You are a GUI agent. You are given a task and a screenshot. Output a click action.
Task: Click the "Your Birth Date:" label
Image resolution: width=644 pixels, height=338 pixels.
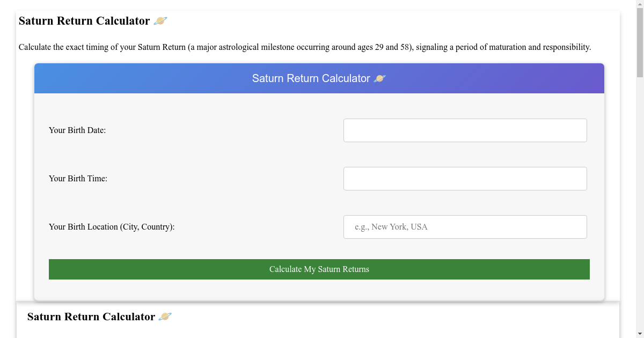click(x=77, y=130)
